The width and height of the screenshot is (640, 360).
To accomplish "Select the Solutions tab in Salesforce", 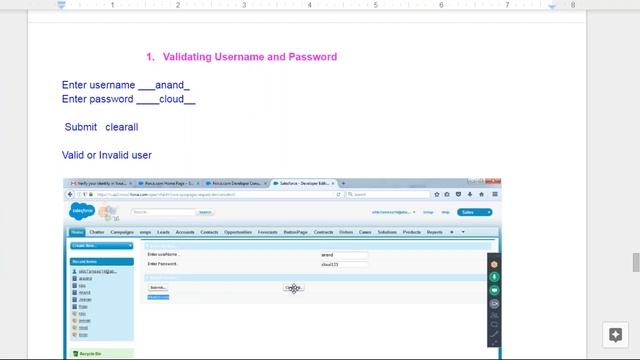I will [x=387, y=232].
